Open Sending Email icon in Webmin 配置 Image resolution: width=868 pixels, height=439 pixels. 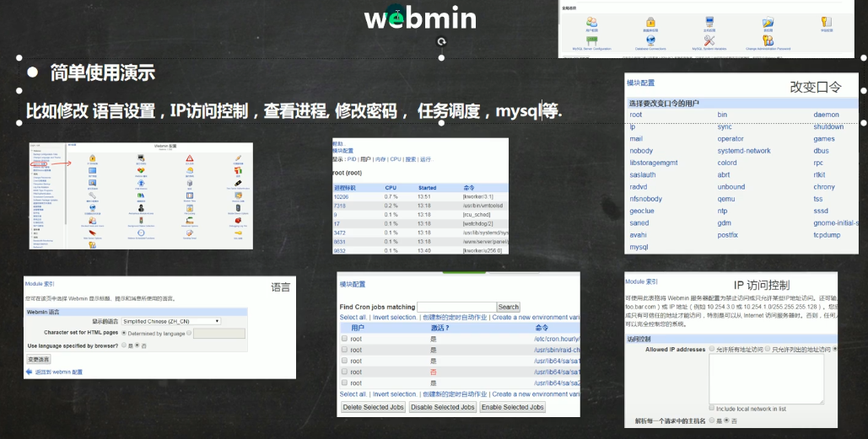(189, 233)
